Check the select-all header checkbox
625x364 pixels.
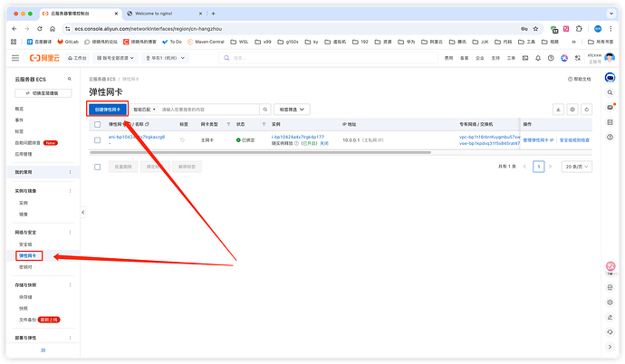98,123
